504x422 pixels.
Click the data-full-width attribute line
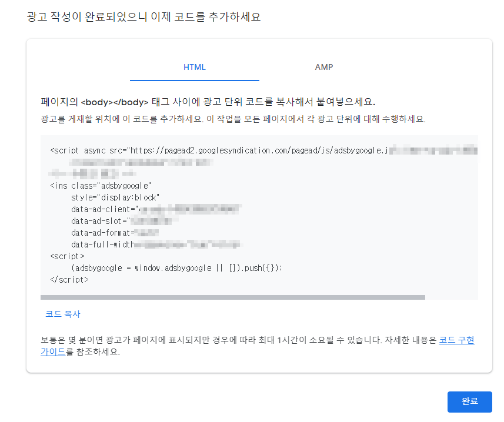(x=156, y=245)
